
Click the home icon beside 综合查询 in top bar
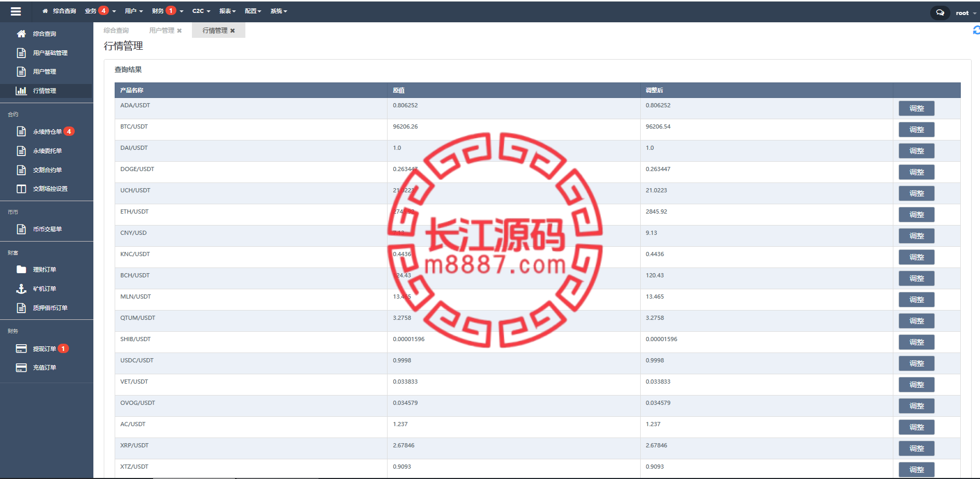point(45,11)
